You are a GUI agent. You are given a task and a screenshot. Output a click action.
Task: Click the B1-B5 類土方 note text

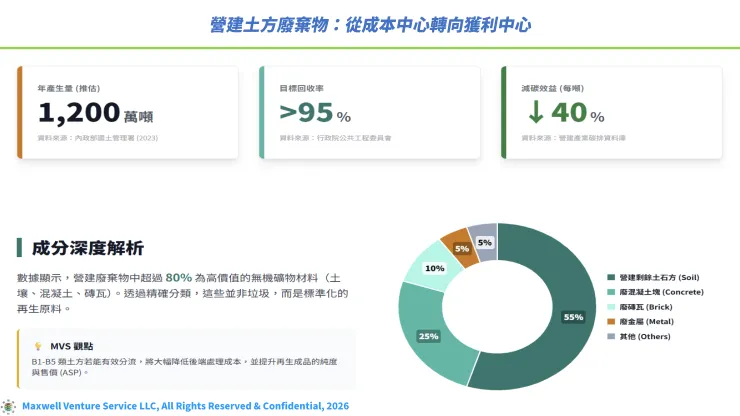tap(185, 367)
